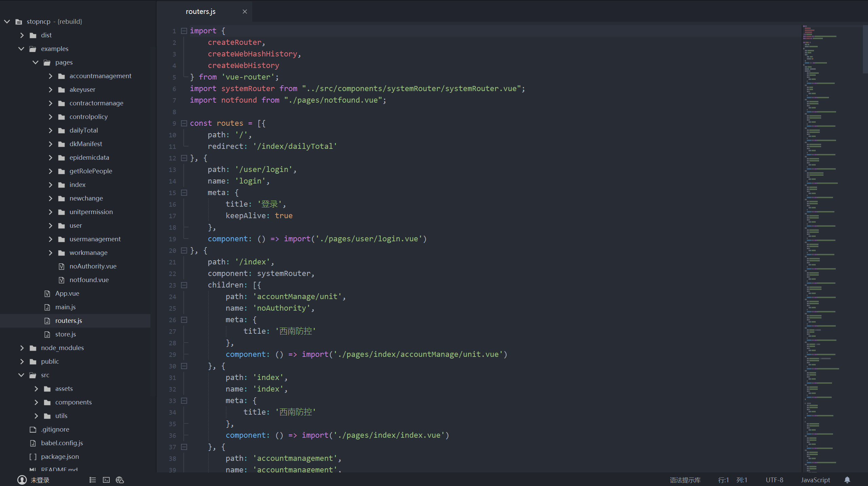Change the UTF-8 encoding
Screen dimensions: 868x486
click(x=775, y=480)
